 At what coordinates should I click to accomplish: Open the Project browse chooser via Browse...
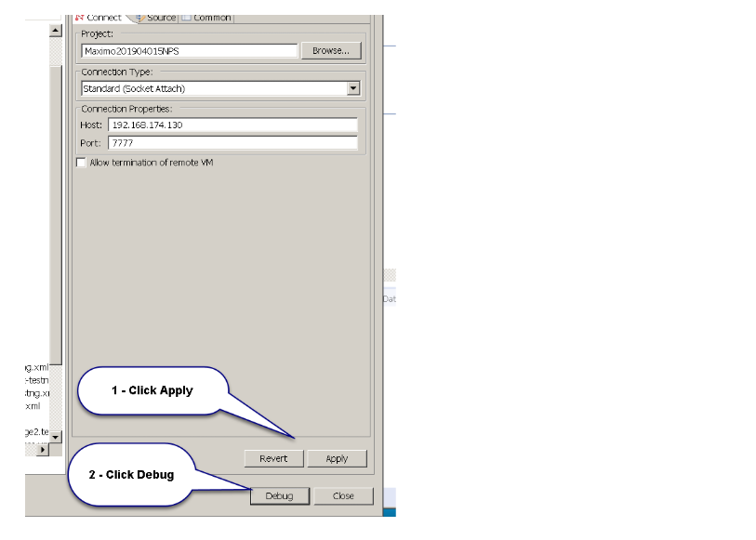point(330,50)
